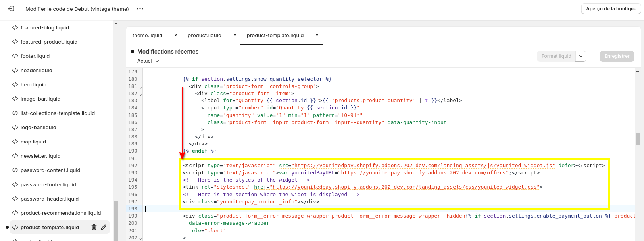
Task: Close the theme.liquid tab
Action: click(x=176, y=35)
